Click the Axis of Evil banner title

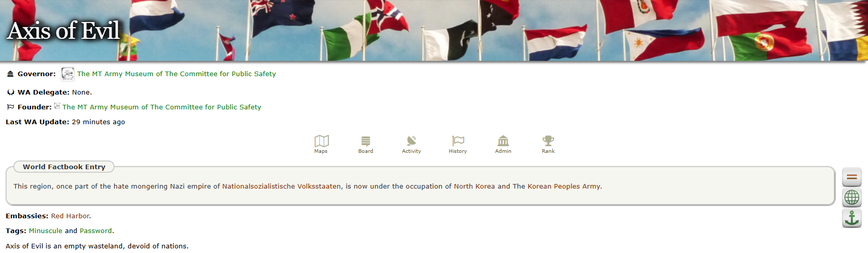63,31
